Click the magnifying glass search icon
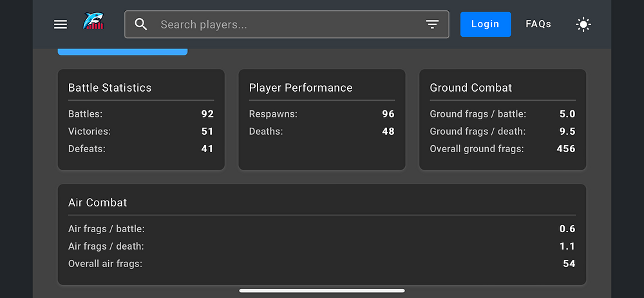The width and height of the screenshot is (644, 298). click(x=141, y=25)
